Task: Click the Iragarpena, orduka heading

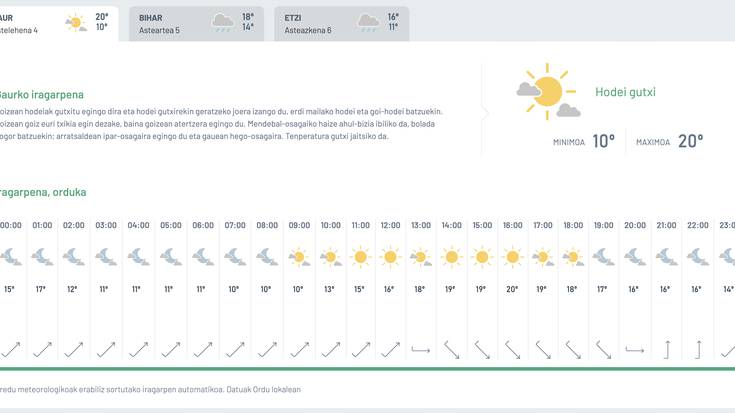Action: coord(42,192)
